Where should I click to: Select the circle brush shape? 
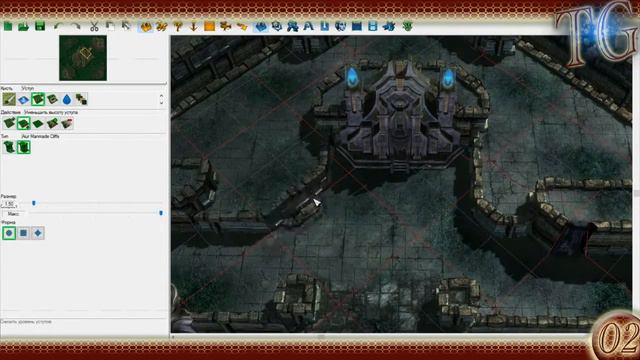(x=9, y=233)
